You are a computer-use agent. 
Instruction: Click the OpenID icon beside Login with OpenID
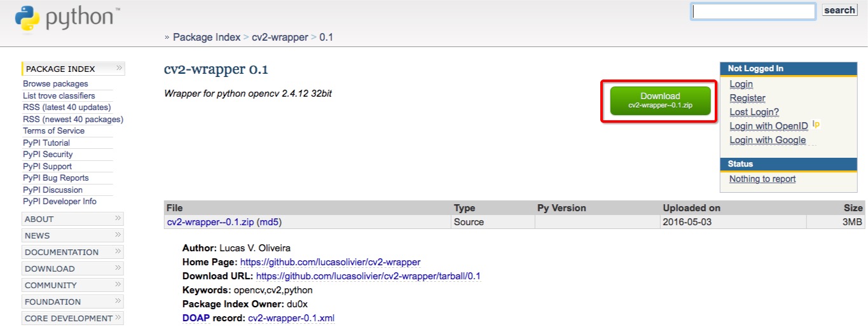tap(816, 125)
